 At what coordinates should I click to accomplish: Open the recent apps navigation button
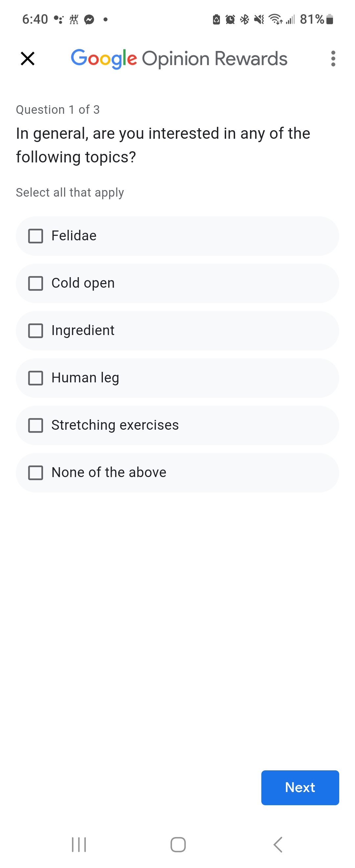tap(79, 844)
